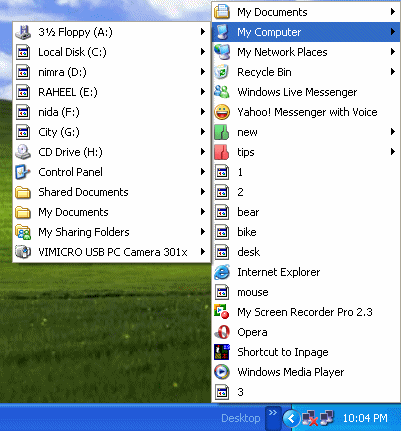This screenshot has height=431, width=401.
Task: Click the My Network Places icon
Action: click(x=222, y=52)
